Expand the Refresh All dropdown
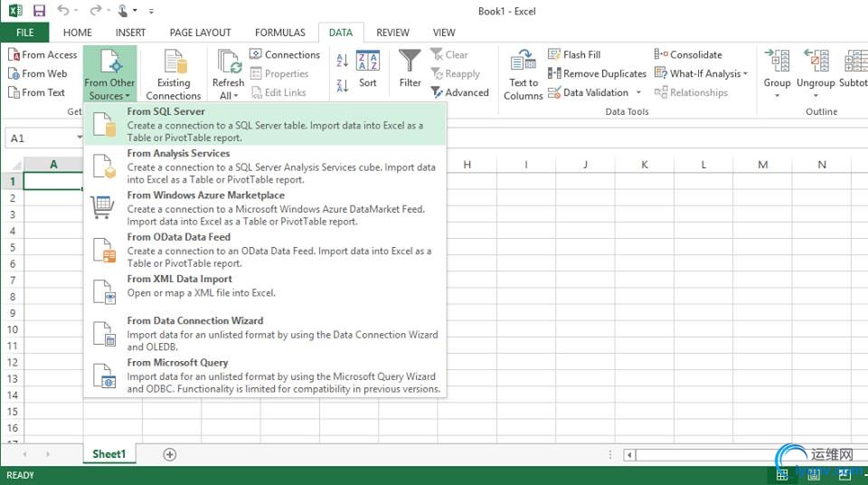Viewport: 868px width, 485px height. 228,96
